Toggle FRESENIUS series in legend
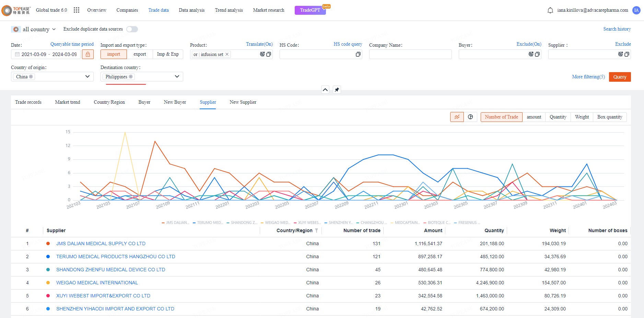Screen dimensions: 644x318 pyautogui.click(x=467, y=223)
